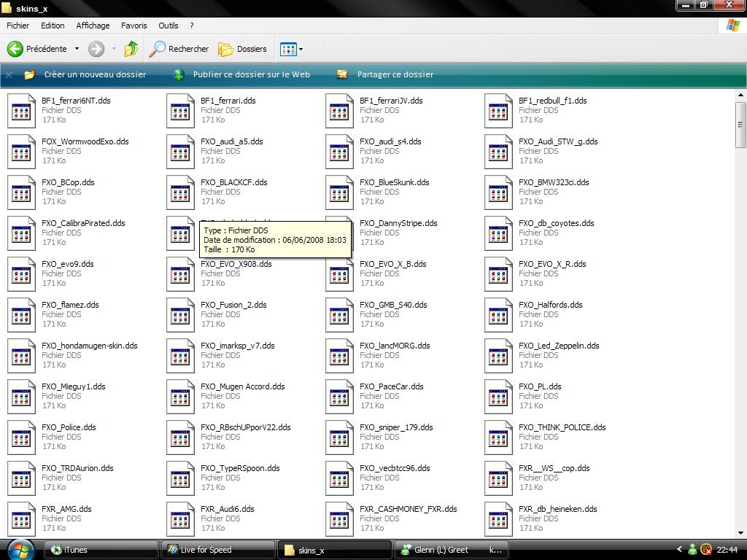Select FXO_BLACKCF.dds file icon
Image resolution: width=747 pixels, height=560 pixels.
(x=181, y=192)
